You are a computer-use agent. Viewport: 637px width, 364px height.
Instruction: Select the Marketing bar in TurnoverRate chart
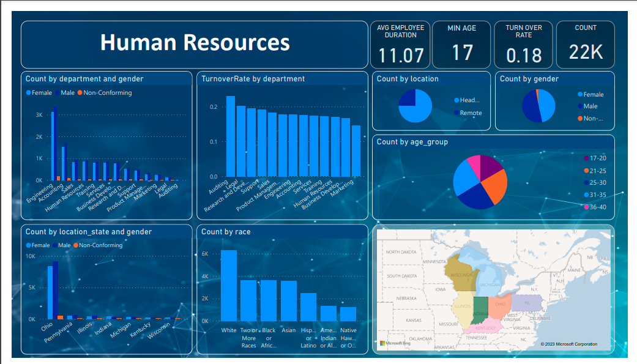tap(356, 151)
